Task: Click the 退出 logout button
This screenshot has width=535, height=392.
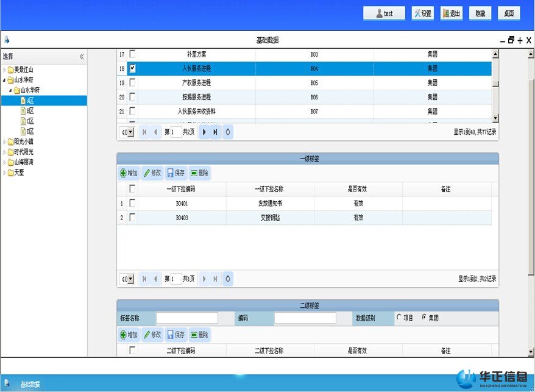Action: (452, 13)
